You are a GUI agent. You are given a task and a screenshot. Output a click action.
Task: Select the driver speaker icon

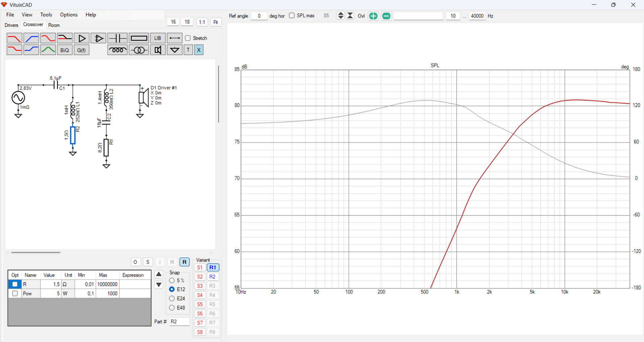pos(158,50)
